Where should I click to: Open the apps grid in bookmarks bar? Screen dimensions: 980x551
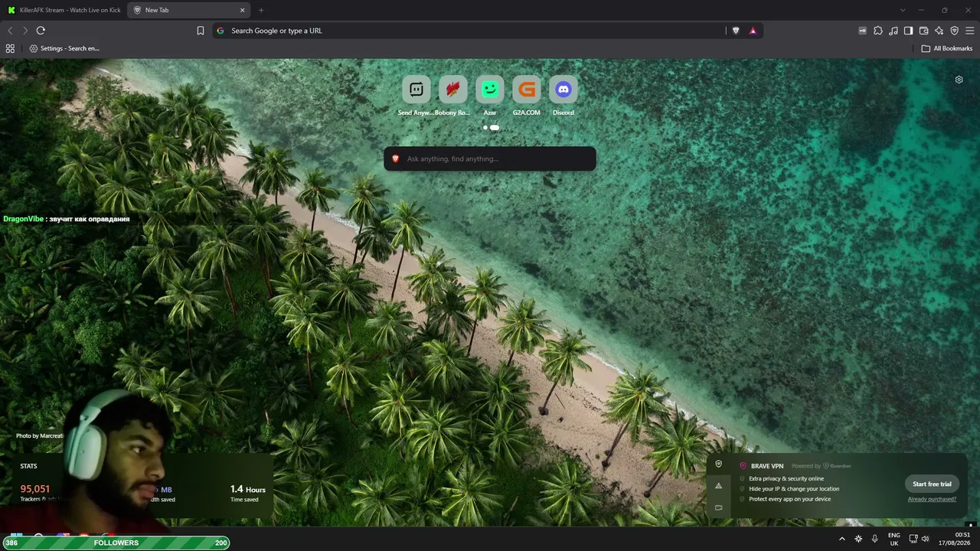tap(10, 48)
